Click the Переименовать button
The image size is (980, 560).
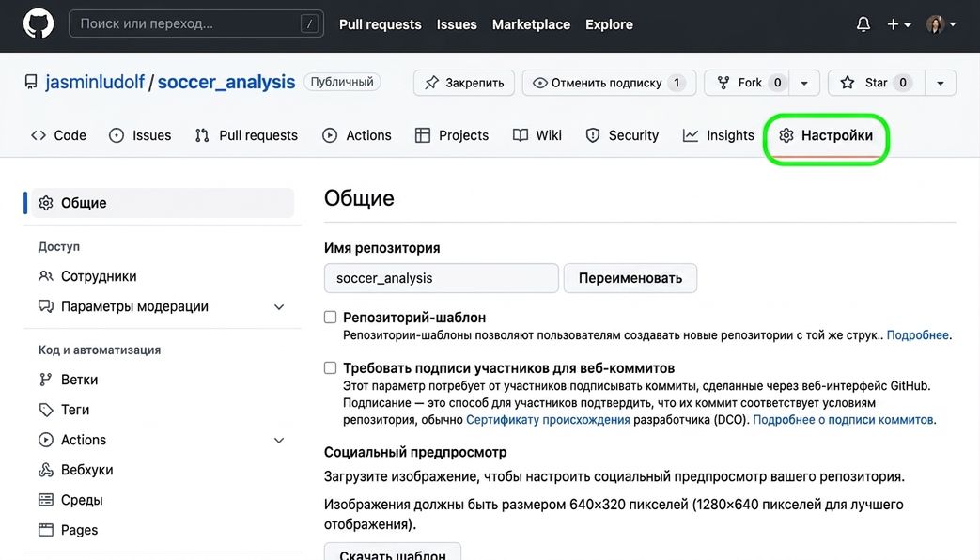(x=630, y=278)
